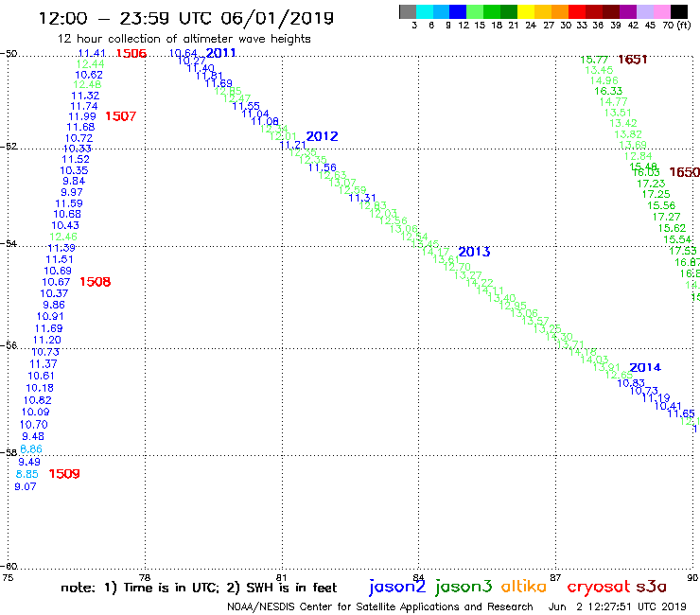Screen dimensions: 700x615
Task: Click the red pass label 1507
Action: point(120,116)
